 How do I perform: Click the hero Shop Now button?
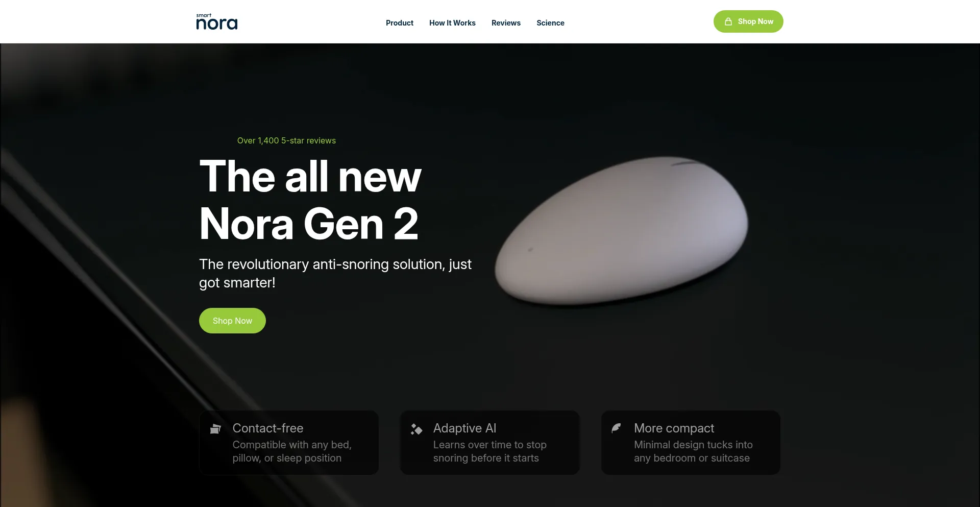[232, 321]
